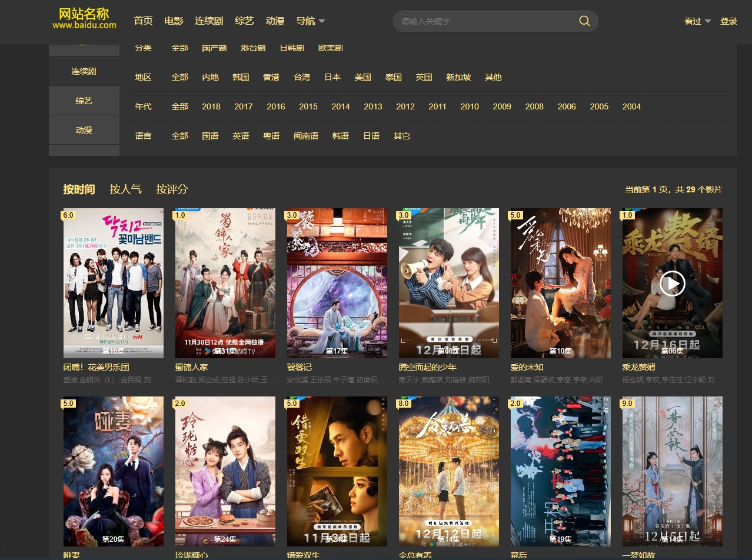Image resolution: width=752 pixels, height=560 pixels.
Task: Filter year by 2018
Action: (211, 106)
